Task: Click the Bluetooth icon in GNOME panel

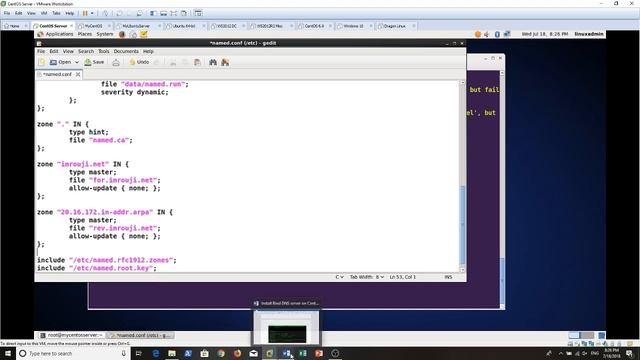Action: [x=497, y=34]
